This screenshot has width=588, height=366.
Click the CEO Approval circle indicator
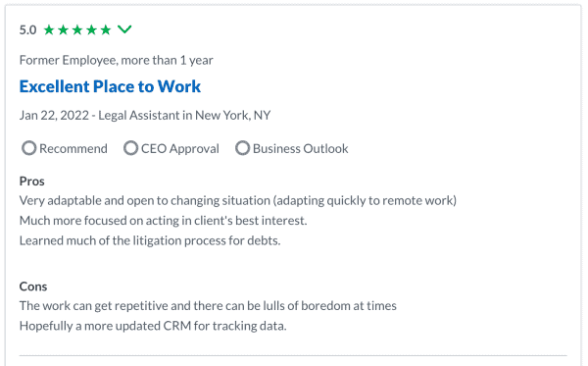click(x=131, y=148)
